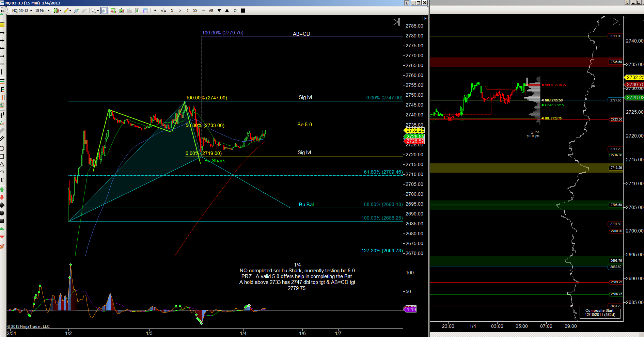
Task: Click the AB toolbar button
Action: (x=211, y=11)
